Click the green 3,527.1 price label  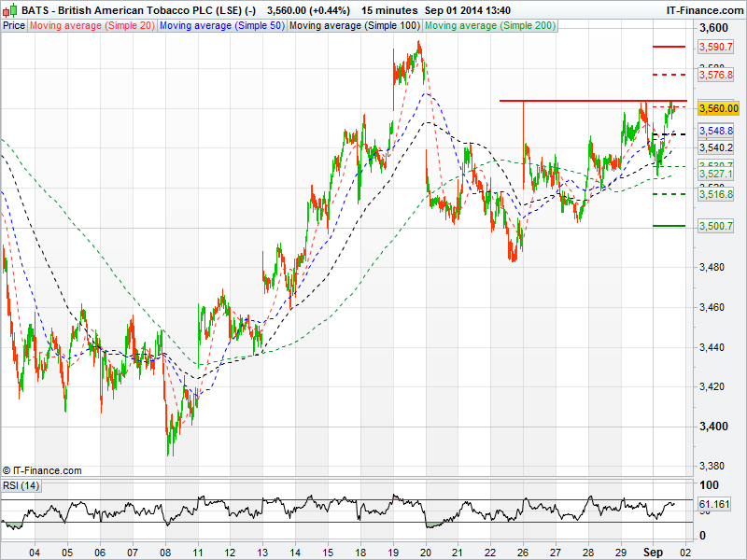point(715,174)
